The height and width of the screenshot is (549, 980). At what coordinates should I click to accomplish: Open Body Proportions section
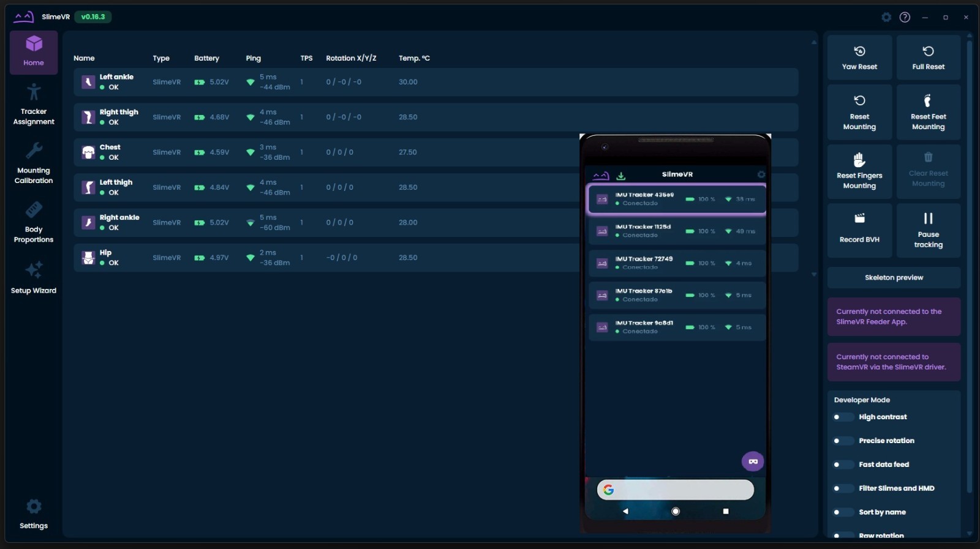(34, 222)
